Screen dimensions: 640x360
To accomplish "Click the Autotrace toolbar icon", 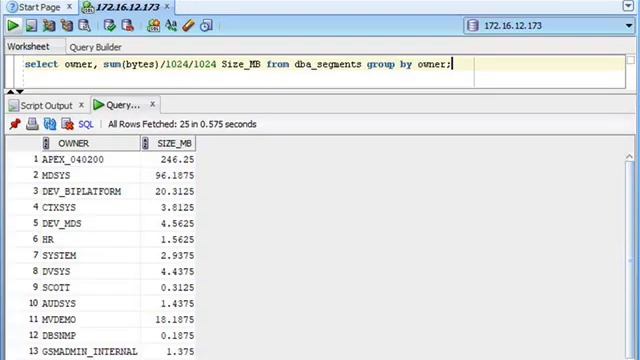I will pos(67,26).
